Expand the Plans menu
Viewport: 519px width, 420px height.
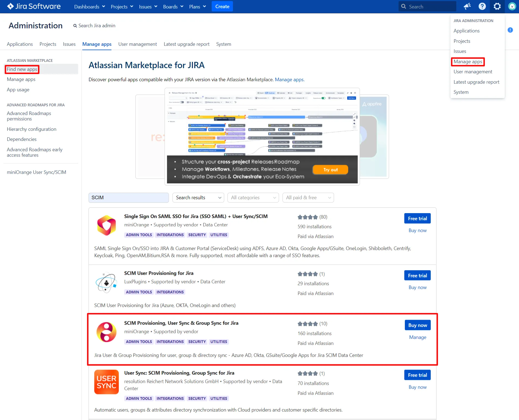[198, 7]
